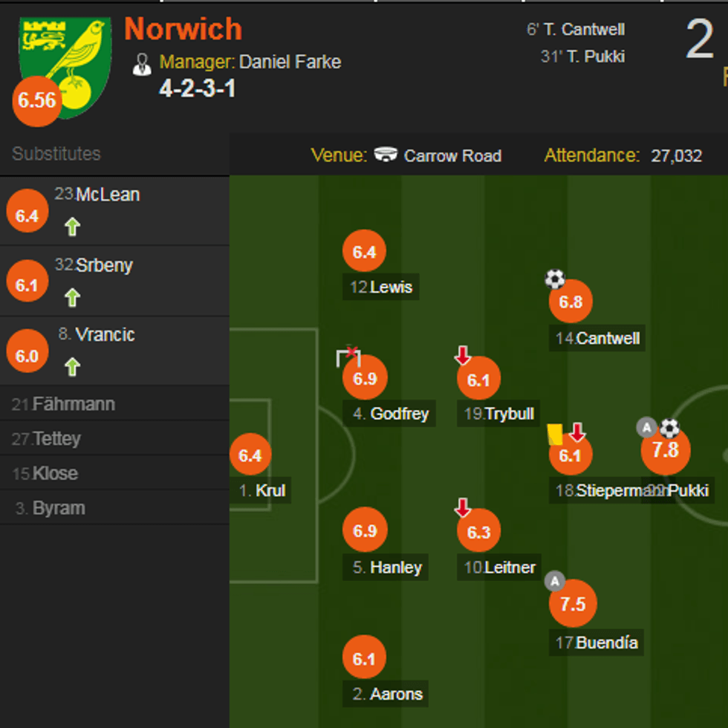Click the assist badge above Buendía

554,581
